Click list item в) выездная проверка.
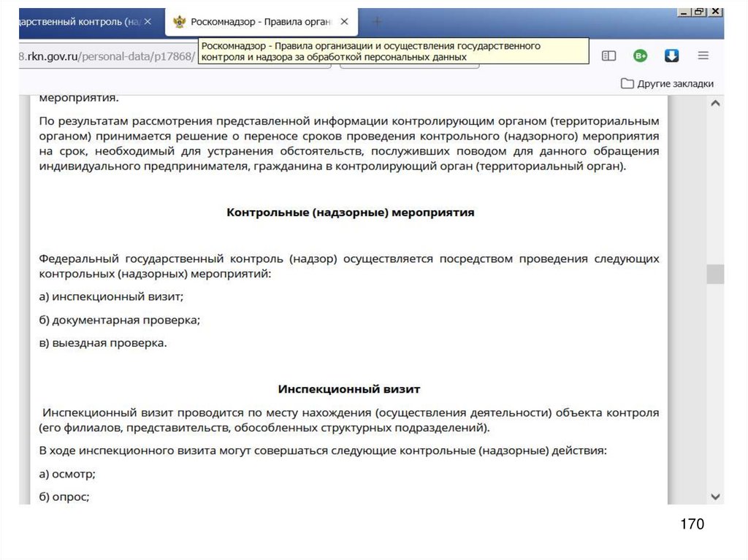The height and width of the screenshot is (560, 748). pyautogui.click(x=103, y=343)
